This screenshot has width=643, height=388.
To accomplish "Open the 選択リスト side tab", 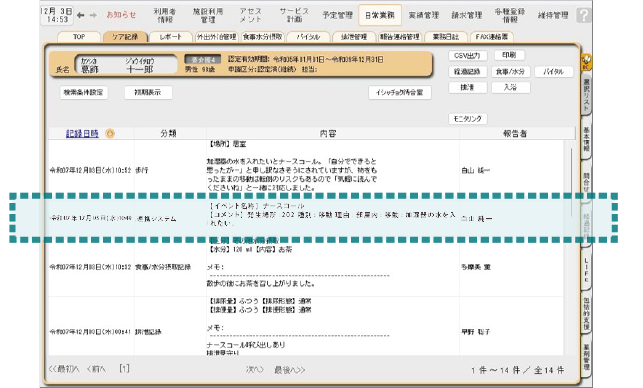I will [x=586, y=95].
